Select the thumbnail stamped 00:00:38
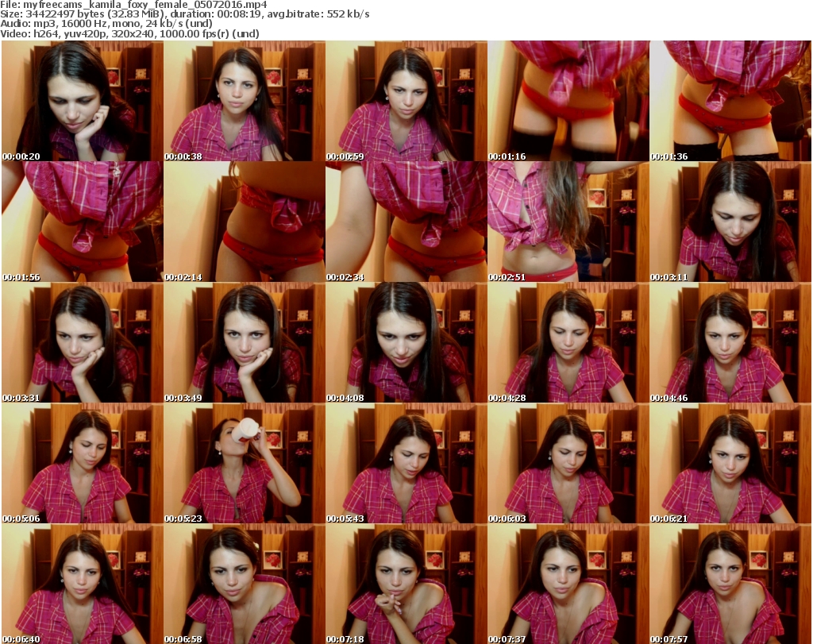This screenshot has height=644, width=813. coord(245,101)
